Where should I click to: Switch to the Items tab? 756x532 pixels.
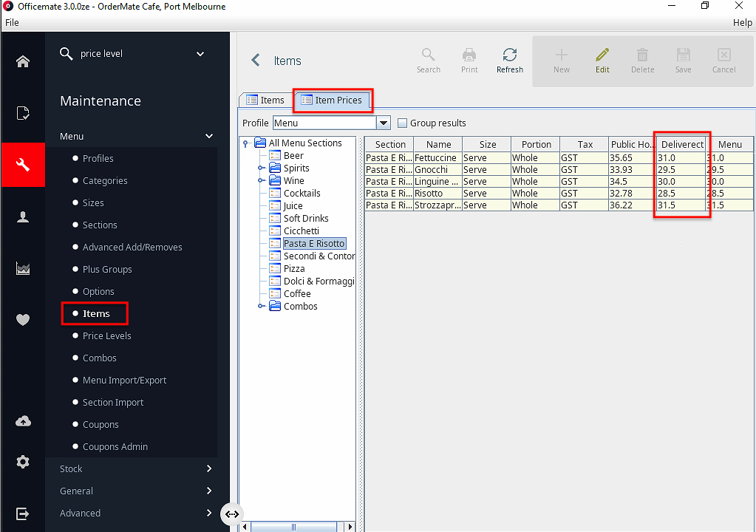tap(265, 100)
